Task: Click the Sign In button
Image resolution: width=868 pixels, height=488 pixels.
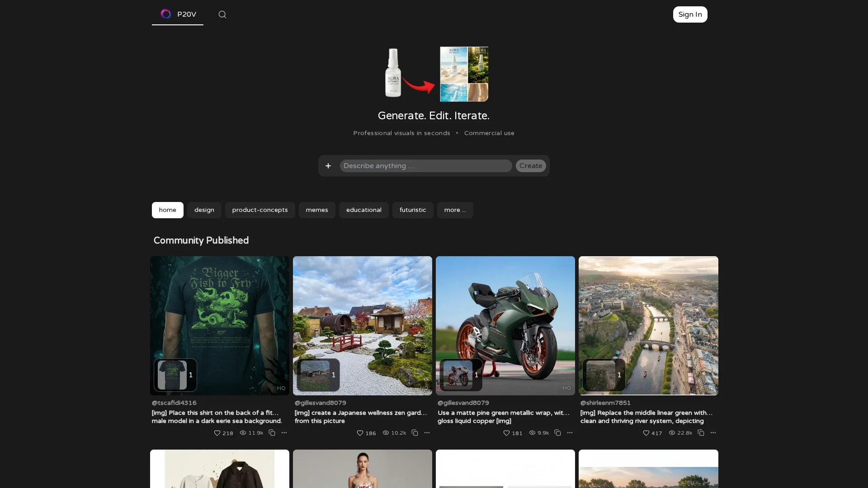Action: 690,14
